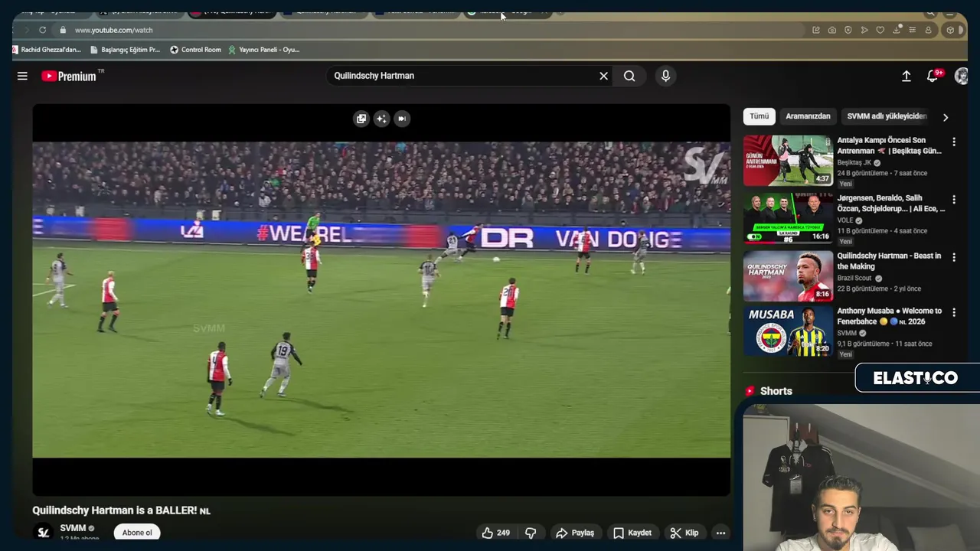The height and width of the screenshot is (551, 980).
Task: Reload the page with the browser refresh
Action: click(42, 30)
